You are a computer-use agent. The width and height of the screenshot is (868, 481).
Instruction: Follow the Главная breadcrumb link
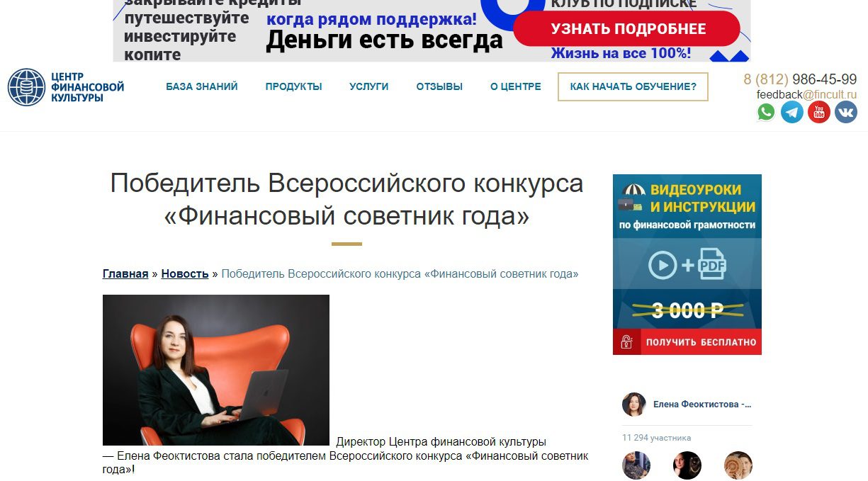tap(125, 273)
